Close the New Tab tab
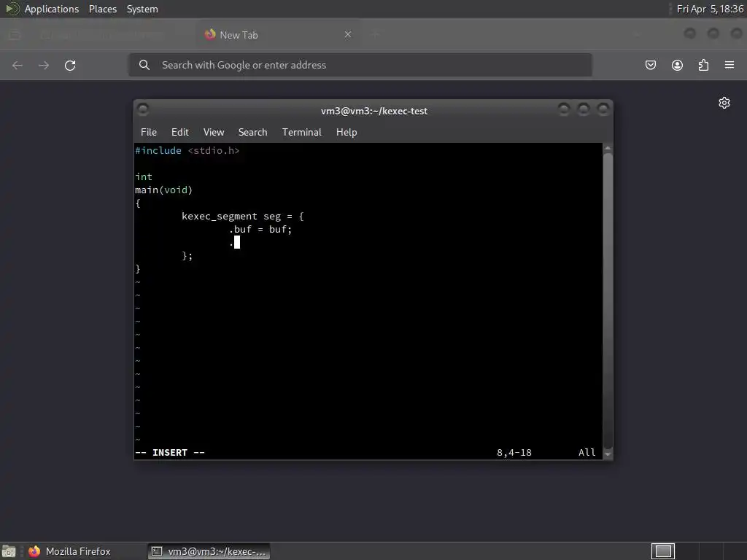 point(348,34)
